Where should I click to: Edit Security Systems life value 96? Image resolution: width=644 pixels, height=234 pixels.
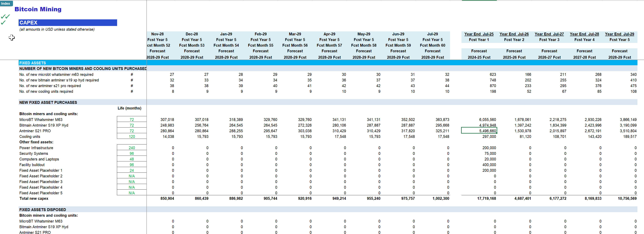pyautogui.click(x=132, y=153)
